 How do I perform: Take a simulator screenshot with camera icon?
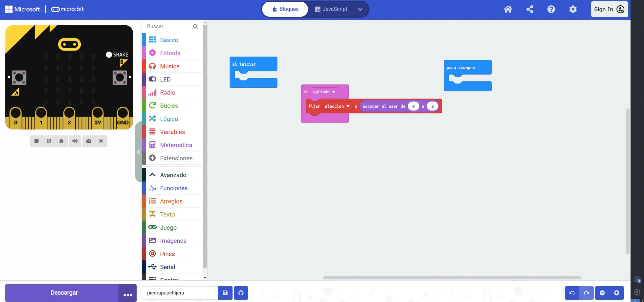(89, 141)
